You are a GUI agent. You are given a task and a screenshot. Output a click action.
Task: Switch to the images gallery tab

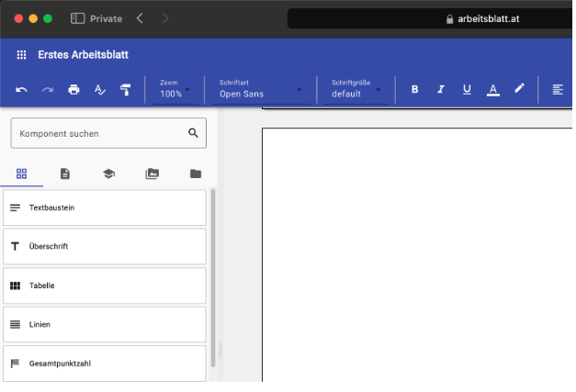[x=152, y=174]
